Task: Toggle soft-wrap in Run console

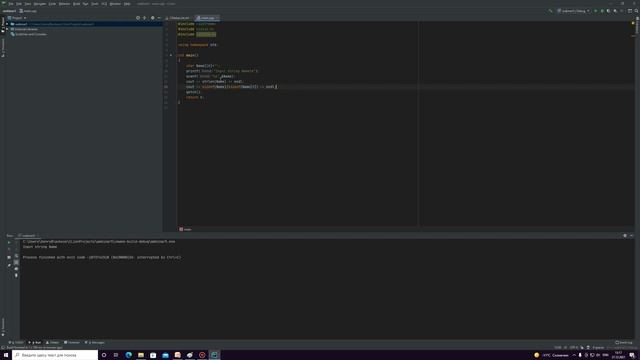Action: point(16,256)
